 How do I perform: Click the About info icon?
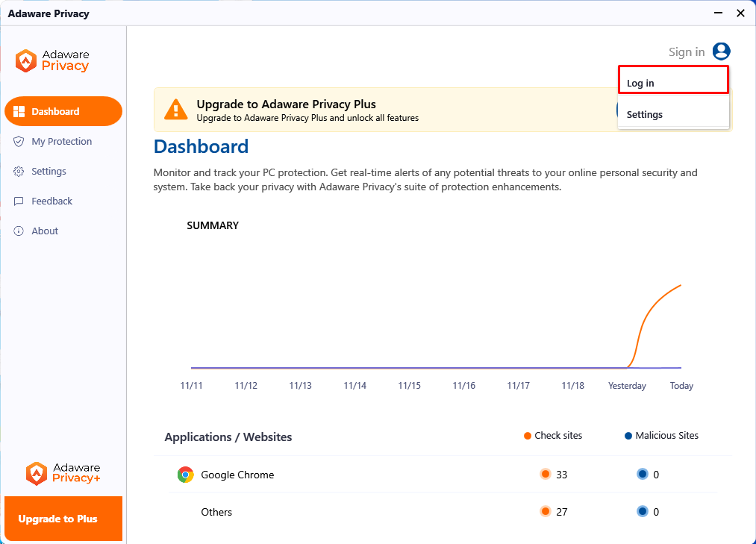point(18,231)
